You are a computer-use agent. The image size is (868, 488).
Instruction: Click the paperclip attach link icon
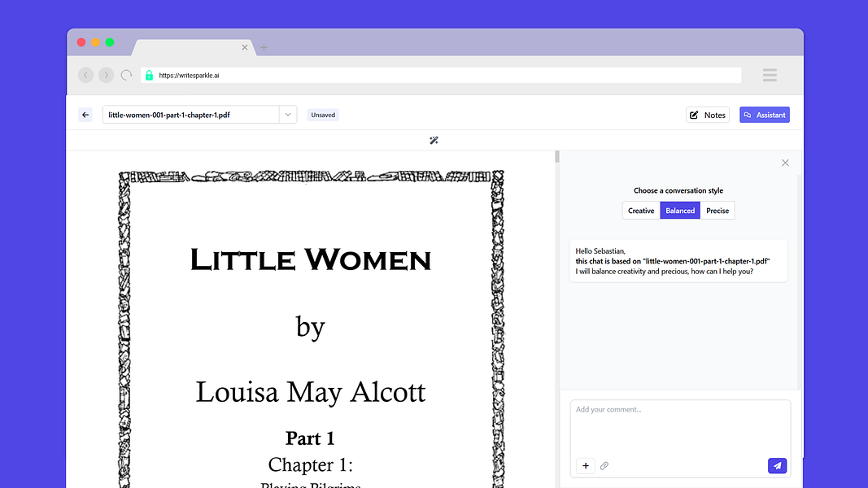click(604, 466)
